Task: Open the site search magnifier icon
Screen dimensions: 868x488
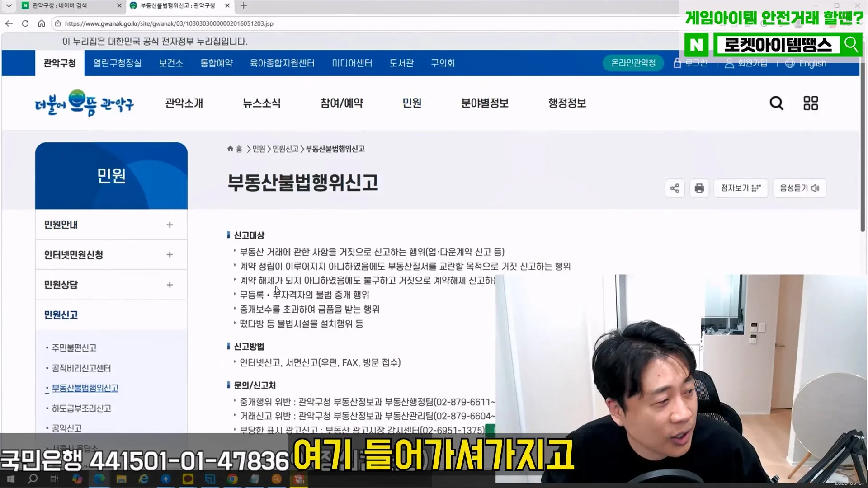Action: (x=776, y=103)
